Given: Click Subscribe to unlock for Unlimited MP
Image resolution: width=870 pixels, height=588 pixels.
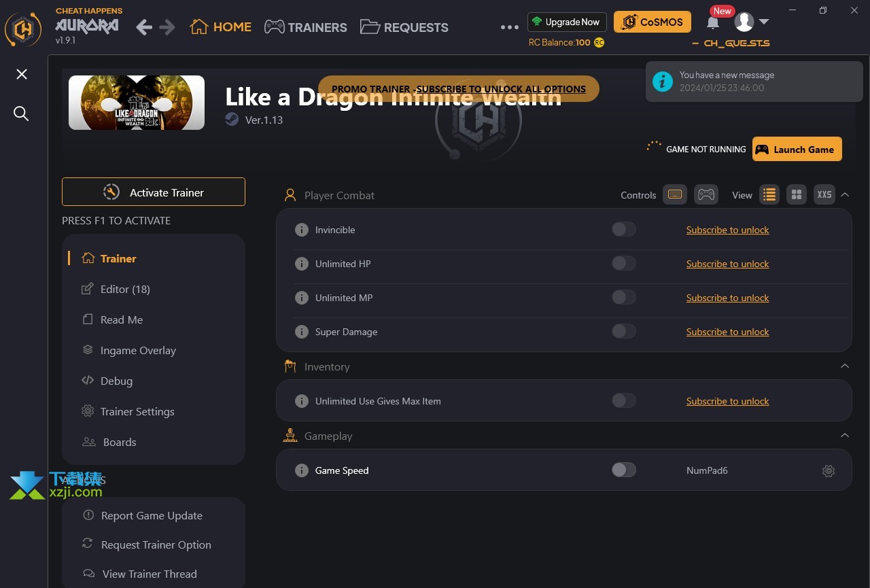Looking at the screenshot, I should 727,298.
